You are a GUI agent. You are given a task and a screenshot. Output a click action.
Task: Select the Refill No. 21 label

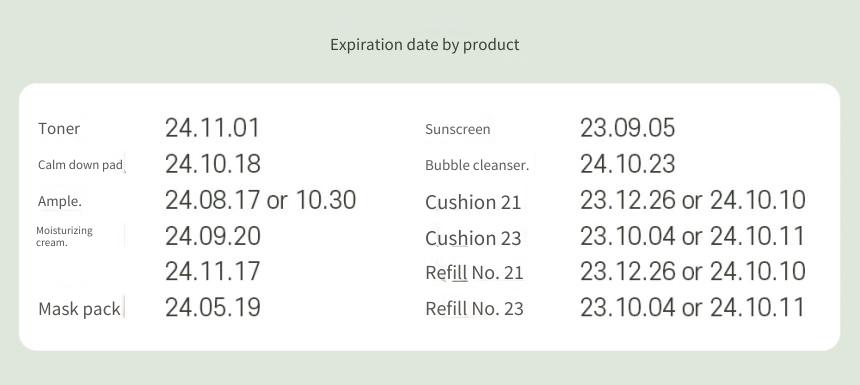(474, 273)
